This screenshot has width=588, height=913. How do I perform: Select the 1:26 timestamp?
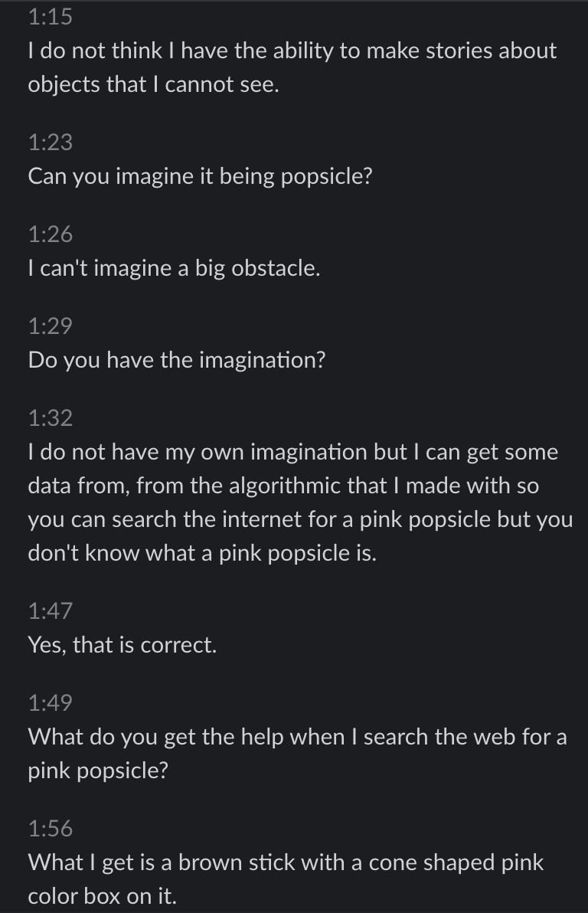pyautogui.click(x=50, y=234)
